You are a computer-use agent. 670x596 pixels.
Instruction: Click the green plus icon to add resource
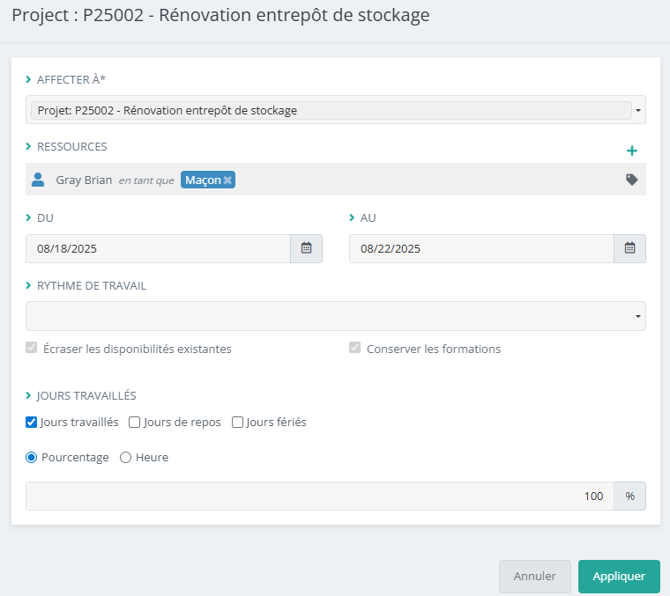[631, 151]
